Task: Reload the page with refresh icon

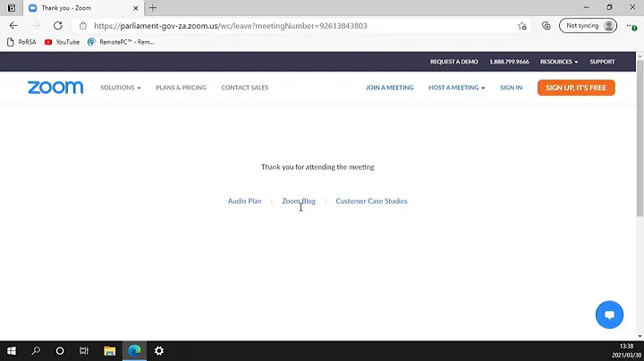Action: 57,25
